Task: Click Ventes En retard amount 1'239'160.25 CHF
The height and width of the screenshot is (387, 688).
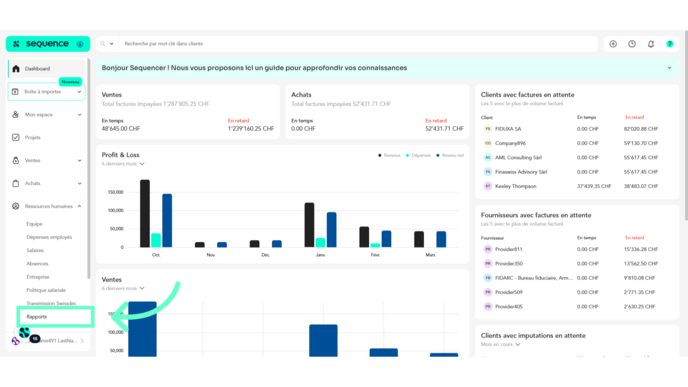Action: pos(251,129)
